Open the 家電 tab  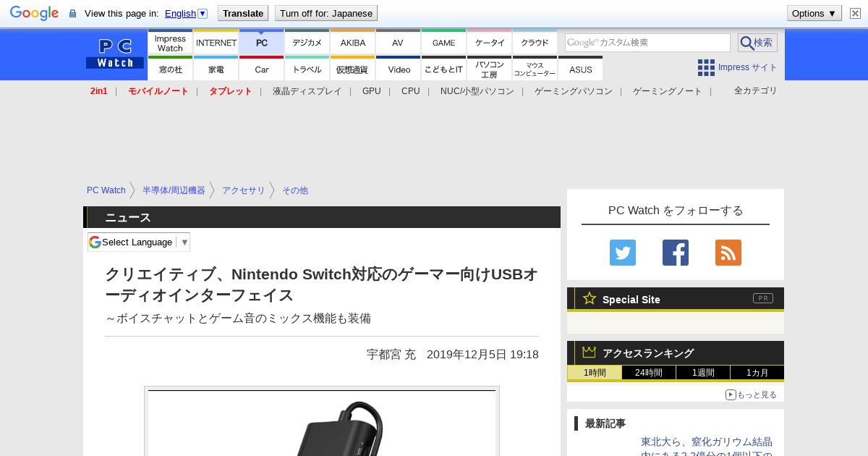216,69
